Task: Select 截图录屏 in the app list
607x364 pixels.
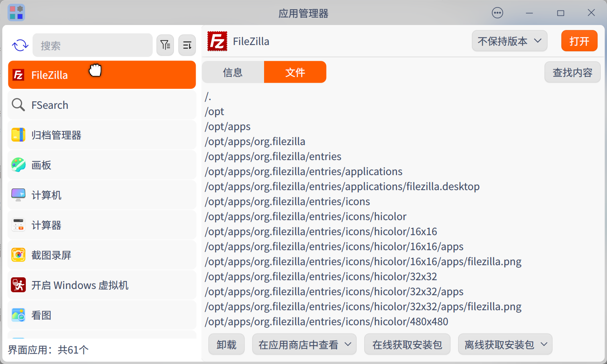Action: pyautogui.click(x=102, y=255)
